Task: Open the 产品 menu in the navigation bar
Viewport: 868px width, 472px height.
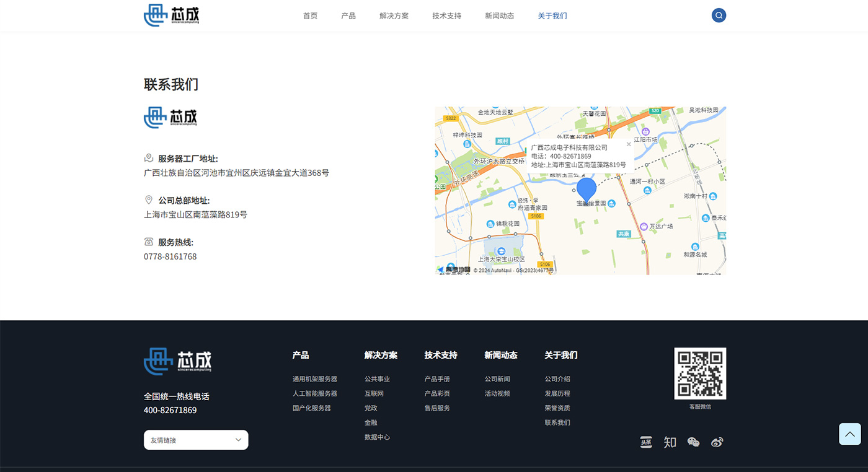Action: [x=348, y=15]
